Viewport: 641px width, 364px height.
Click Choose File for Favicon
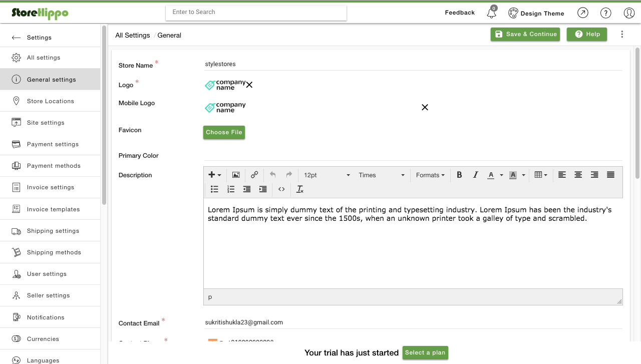pyautogui.click(x=224, y=132)
